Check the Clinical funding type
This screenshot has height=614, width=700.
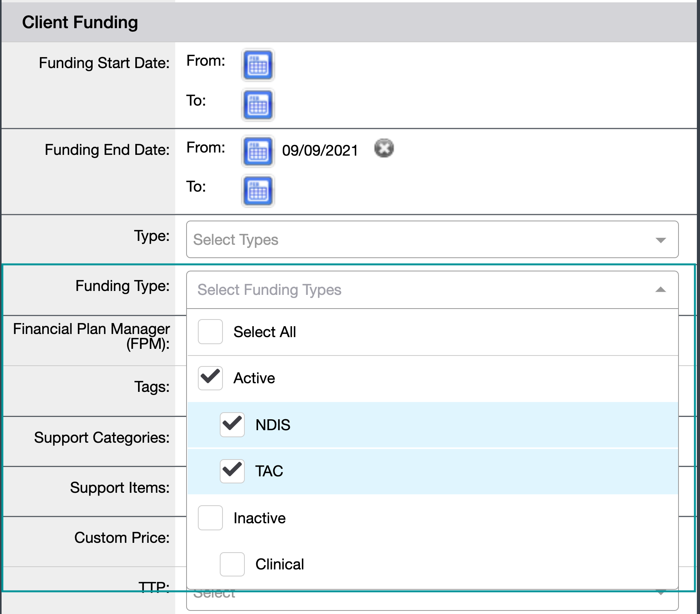coord(232,564)
